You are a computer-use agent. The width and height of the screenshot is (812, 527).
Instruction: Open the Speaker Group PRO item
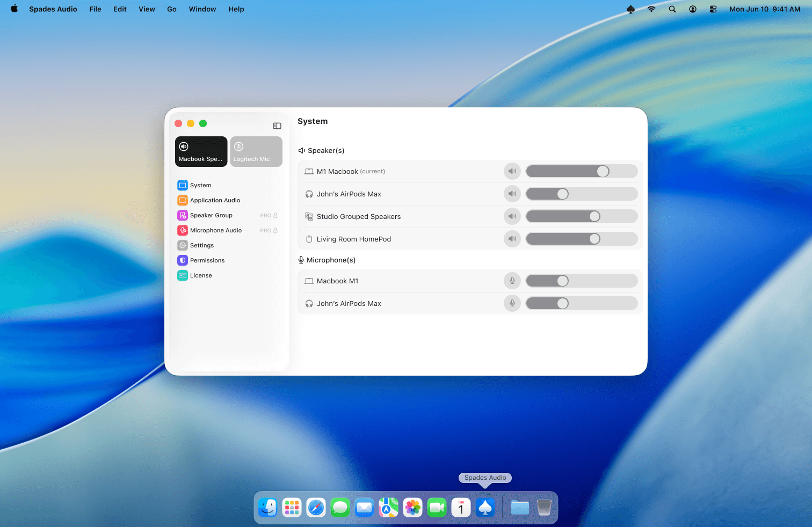pos(211,215)
